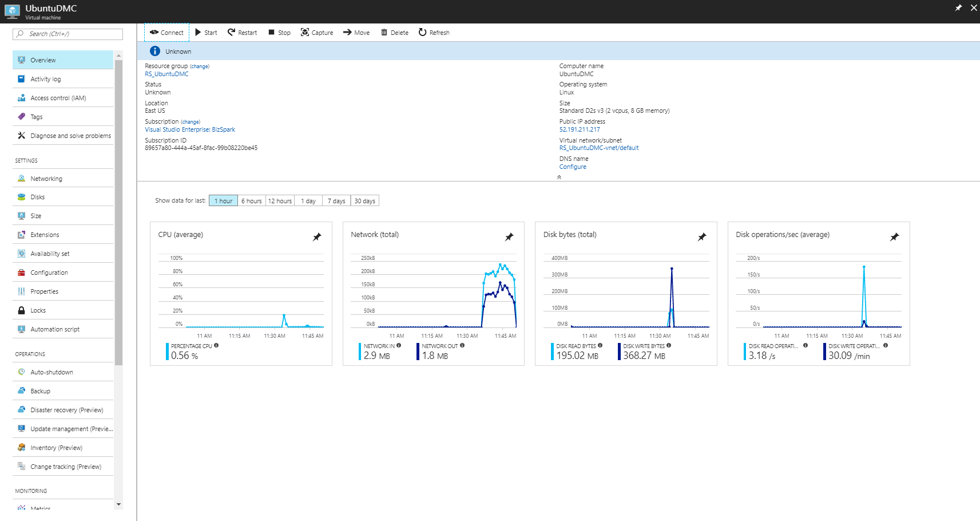This screenshot has width=980, height=521.
Task: Open Diagnose and solve problems
Action: pos(63,136)
